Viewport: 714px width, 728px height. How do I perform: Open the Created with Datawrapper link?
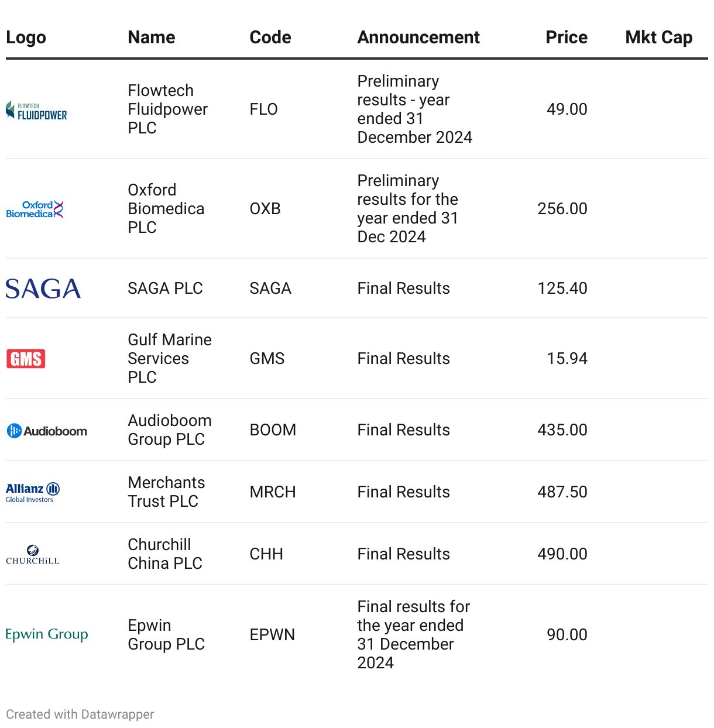tap(80, 715)
